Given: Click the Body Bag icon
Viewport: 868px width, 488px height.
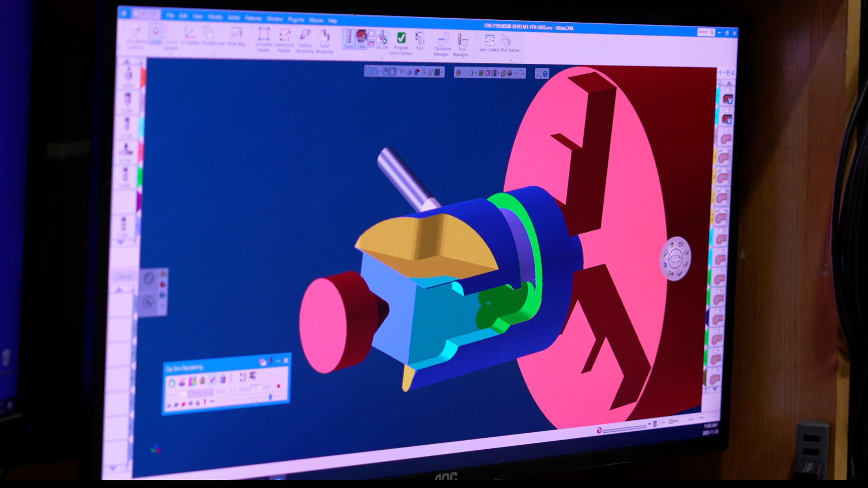Looking at the screenshot, I should pyautogui.click(x=236, y=36).
